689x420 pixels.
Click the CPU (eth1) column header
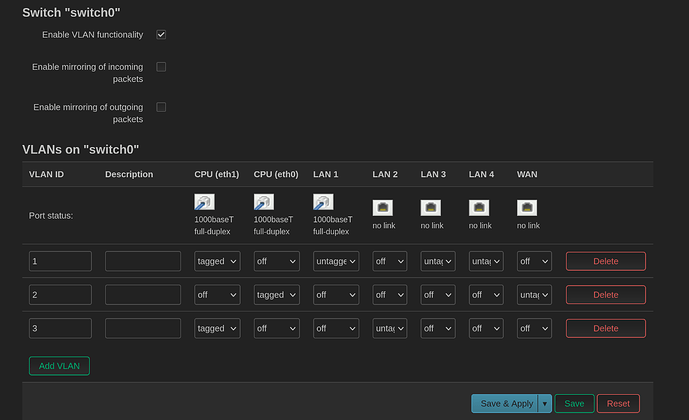217,174
